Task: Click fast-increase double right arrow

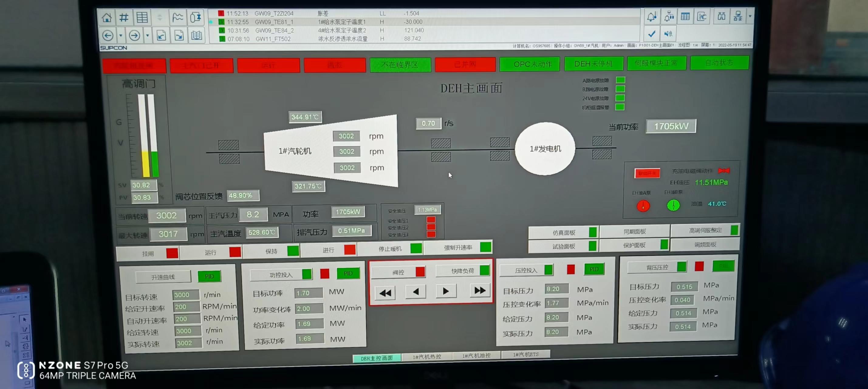Action: 480,291
